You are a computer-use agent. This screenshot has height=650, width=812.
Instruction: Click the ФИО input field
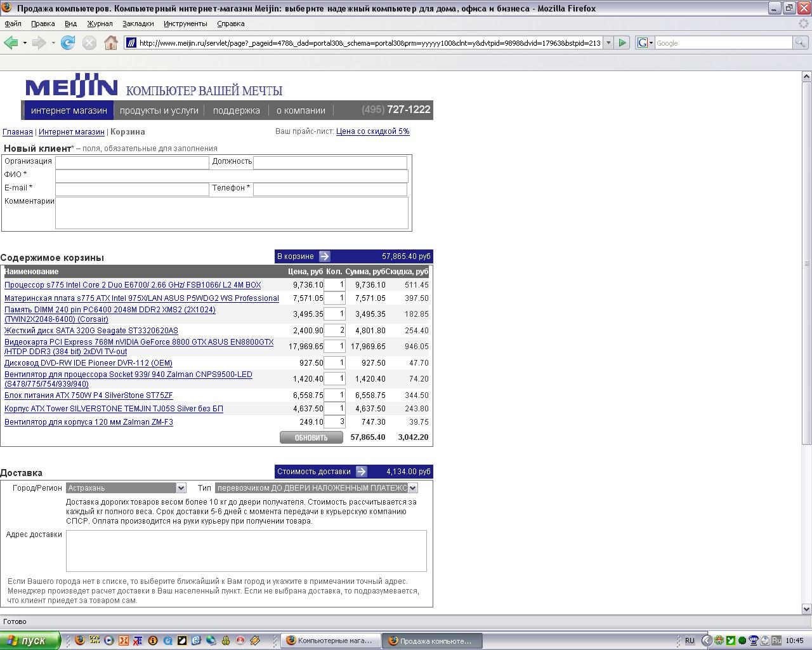(x=232, y=176)
